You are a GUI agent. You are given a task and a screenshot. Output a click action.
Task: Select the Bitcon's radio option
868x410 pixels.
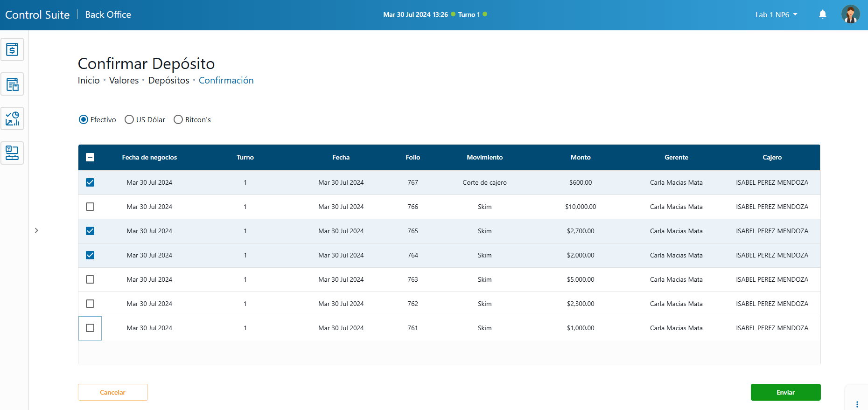pos(178,120)
